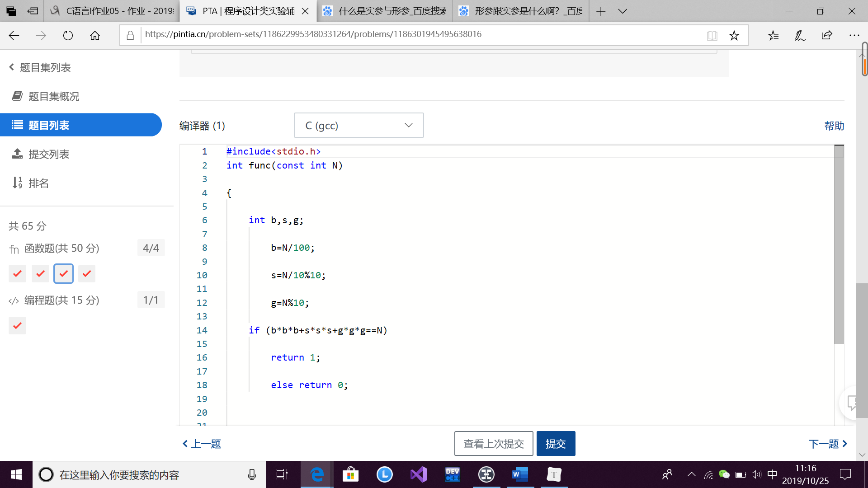Screen dimensions: 868x488
Task: Add page to favorites star icon
Action: (734, 35)
